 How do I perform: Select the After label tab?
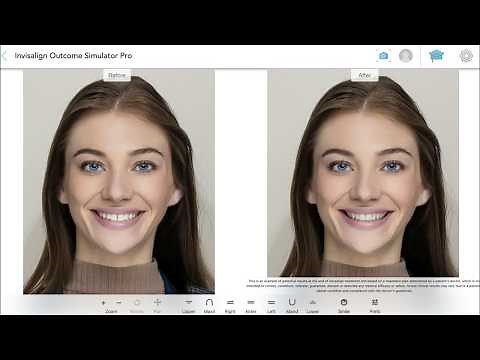tap(365, 75)
